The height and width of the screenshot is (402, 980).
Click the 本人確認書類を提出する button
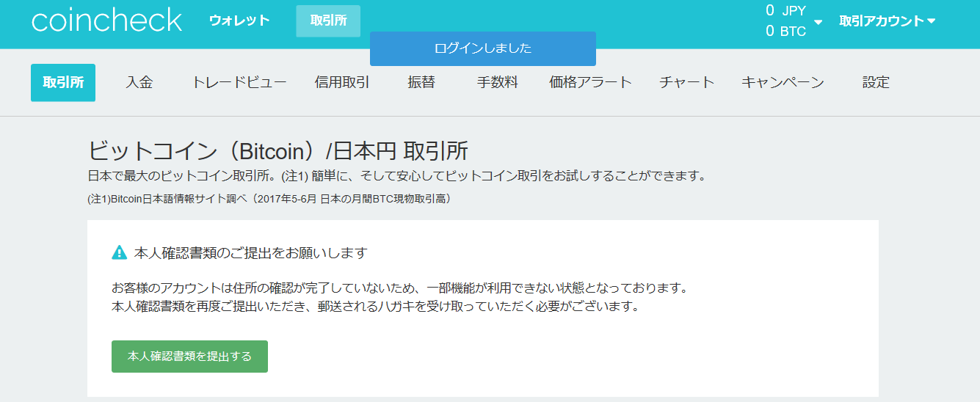(189, 357)
